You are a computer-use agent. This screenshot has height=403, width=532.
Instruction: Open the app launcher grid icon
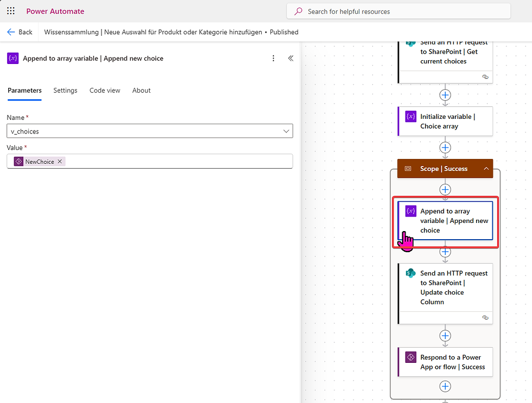click(x=11, y=11)
